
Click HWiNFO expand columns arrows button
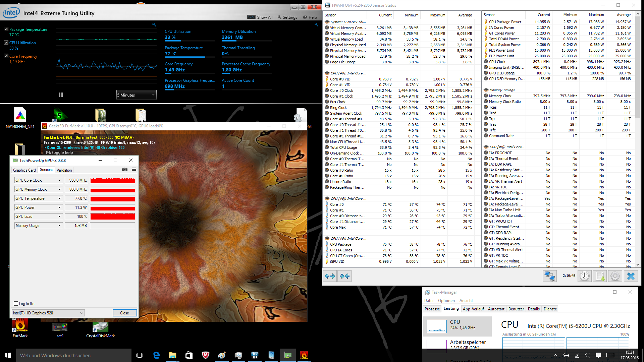click(330, 276)
